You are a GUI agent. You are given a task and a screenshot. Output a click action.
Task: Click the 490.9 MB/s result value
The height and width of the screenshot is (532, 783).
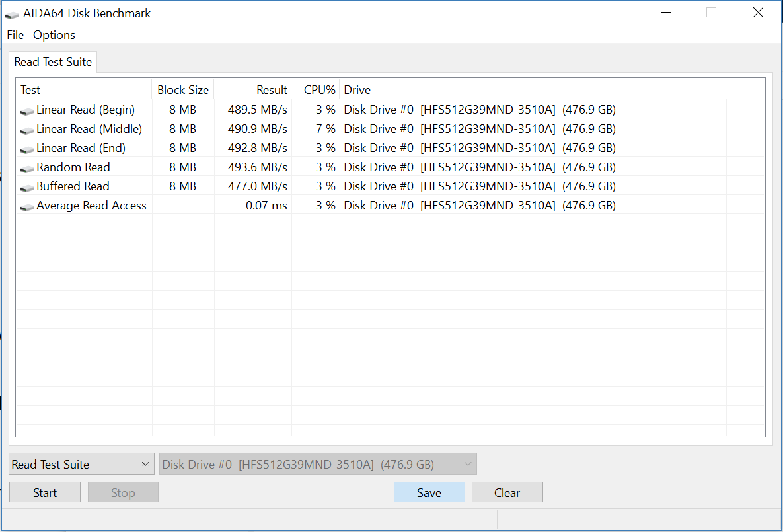(x=258, y=129)
